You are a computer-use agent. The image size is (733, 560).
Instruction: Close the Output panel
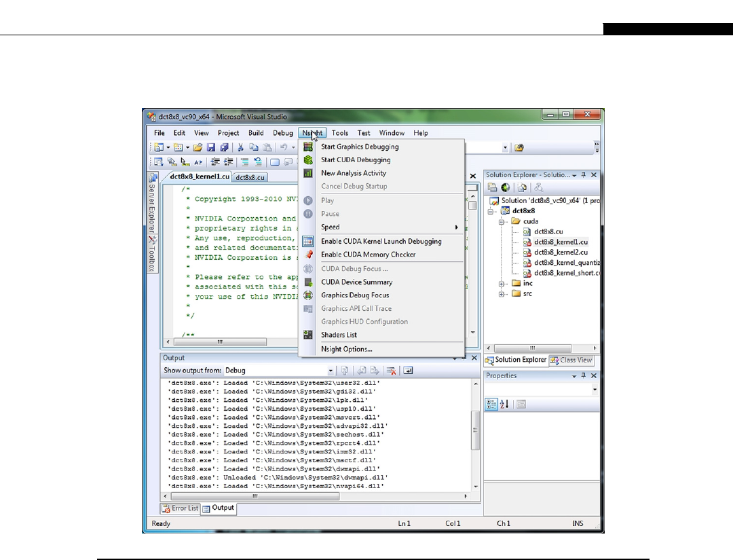(474, 358)
